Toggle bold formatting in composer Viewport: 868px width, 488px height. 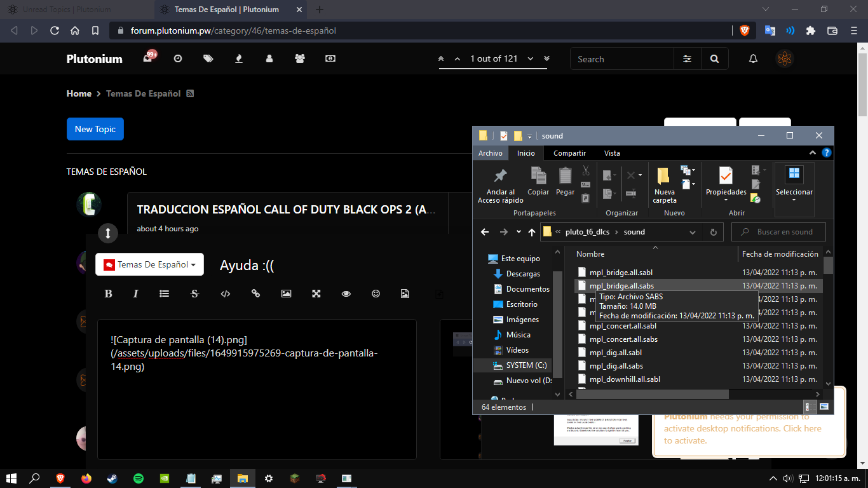(x=108, y=294)
